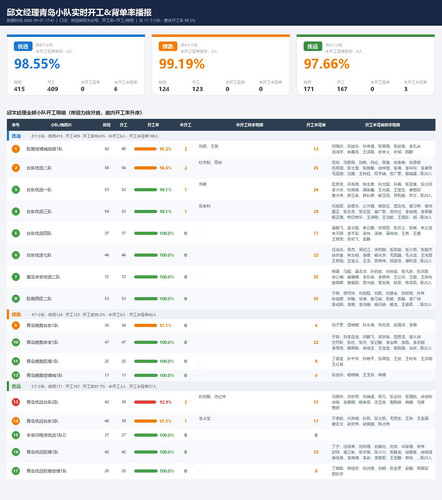Click the 100.0% progress bar in rank 17 row
The height and width of the screenshot is (500, 442).
point(145,471)
